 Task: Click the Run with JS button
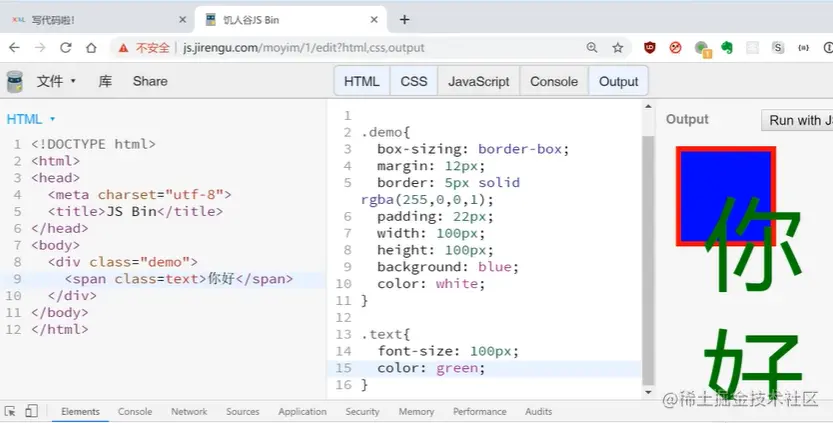[x=797, y=121]
